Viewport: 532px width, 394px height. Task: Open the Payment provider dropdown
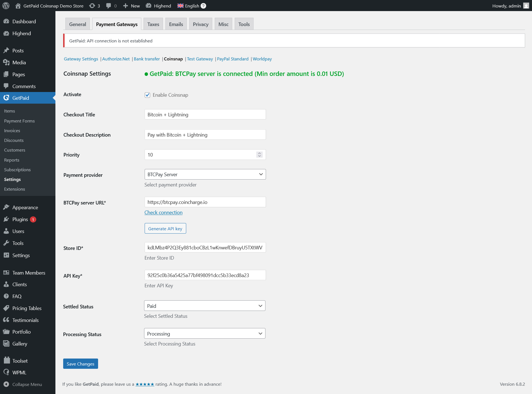click(x=205, y=174)
